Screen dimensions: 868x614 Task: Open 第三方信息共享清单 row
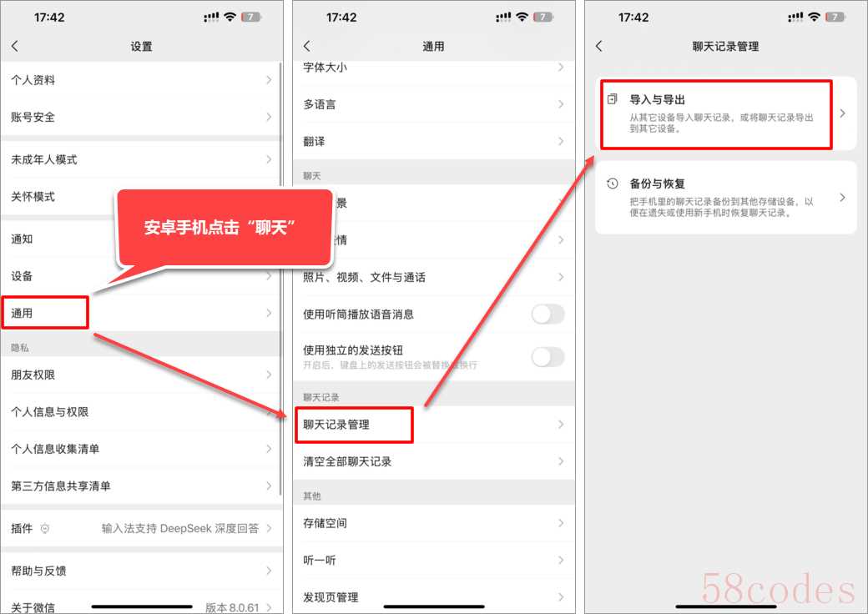(141, 486)
